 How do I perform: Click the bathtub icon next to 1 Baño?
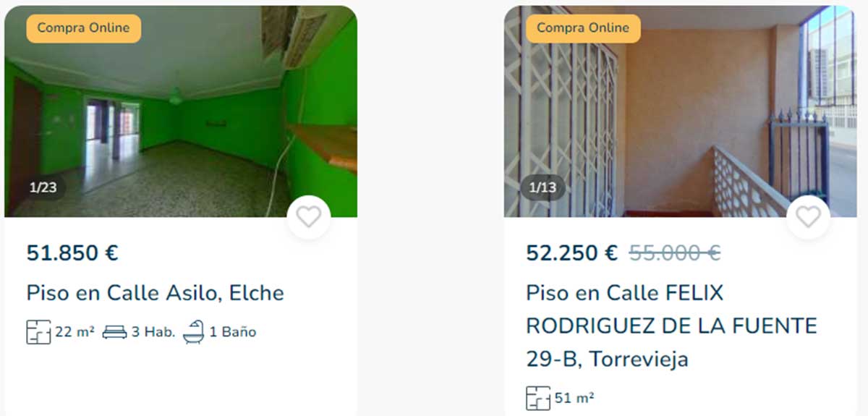point(194,332)
